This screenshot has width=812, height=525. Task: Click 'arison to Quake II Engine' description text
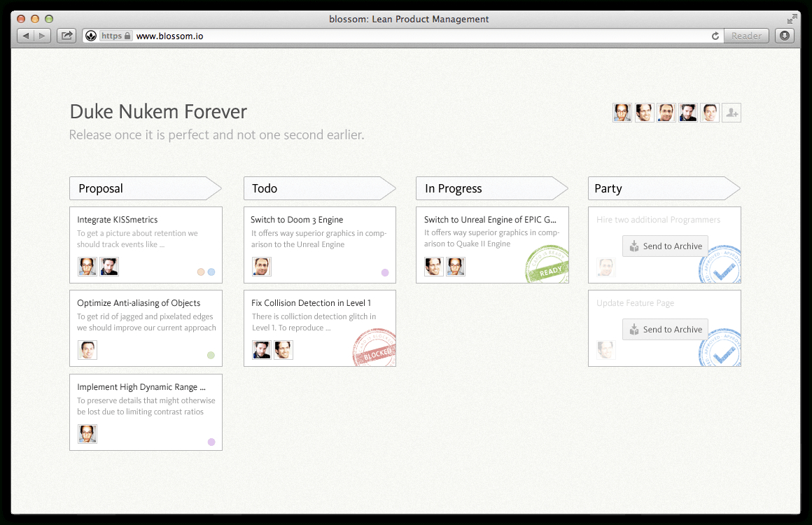tap(467, 244)
